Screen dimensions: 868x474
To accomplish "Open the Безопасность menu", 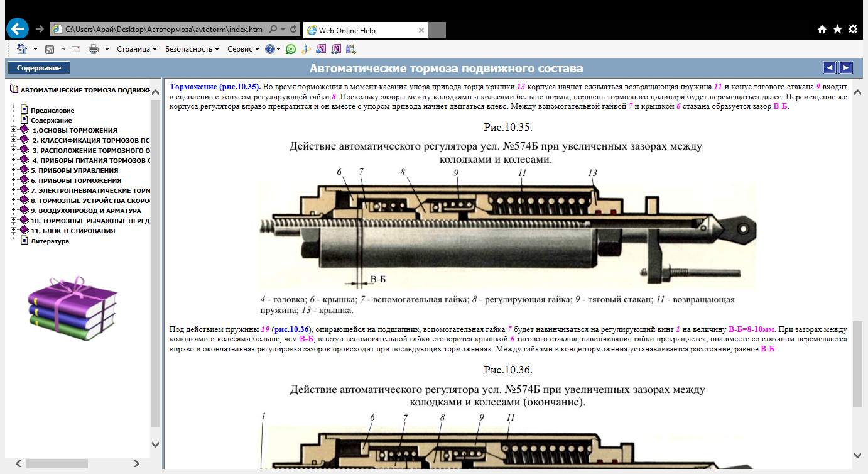I will [192, 49].
